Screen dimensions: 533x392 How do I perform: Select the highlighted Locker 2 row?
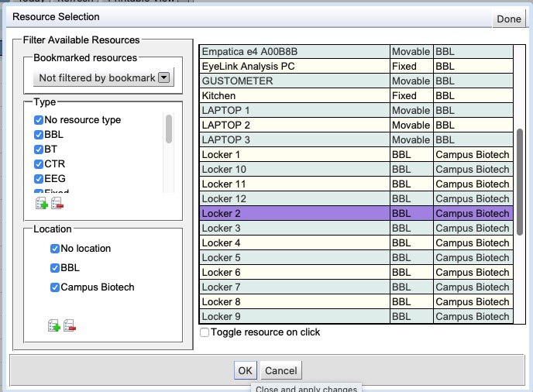coord(294,213)
